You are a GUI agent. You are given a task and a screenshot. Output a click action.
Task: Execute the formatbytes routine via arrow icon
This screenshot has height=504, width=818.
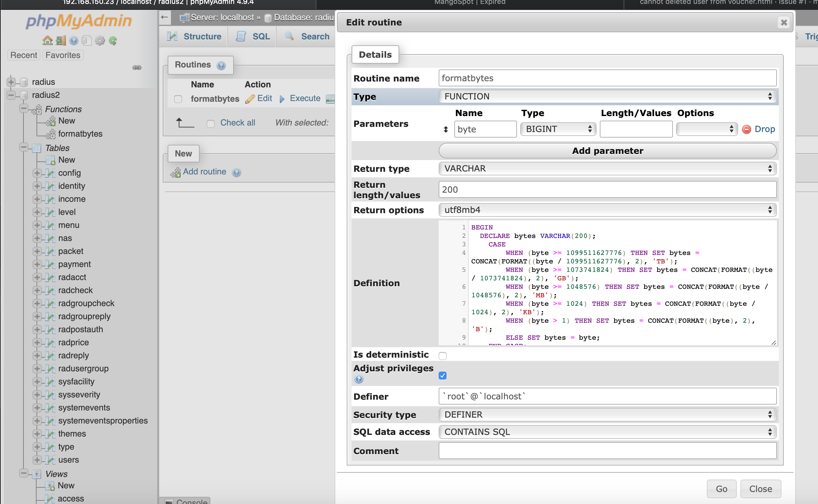pyautogui.click(x=282, y=99)
